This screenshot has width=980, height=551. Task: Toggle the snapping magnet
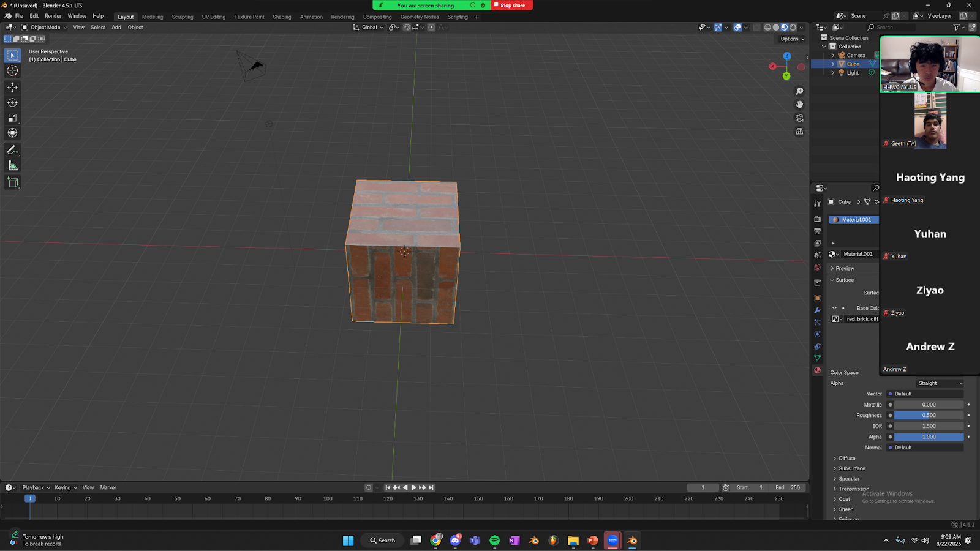pyautogui.click(x=407, y=28)
